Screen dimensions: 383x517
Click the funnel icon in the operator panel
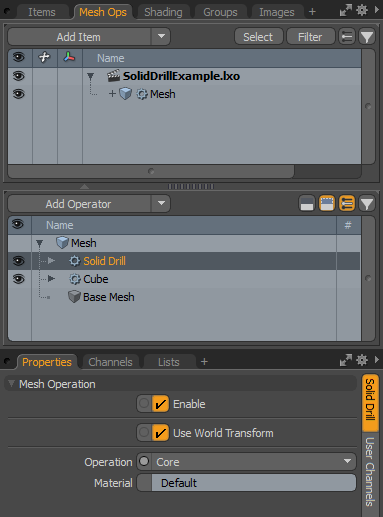[367, 204]
